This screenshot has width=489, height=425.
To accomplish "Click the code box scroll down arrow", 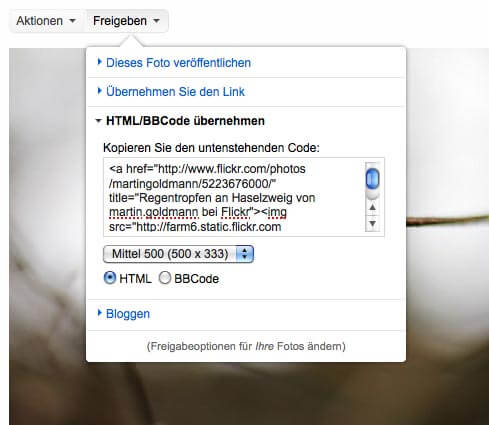I will (372, 224).
